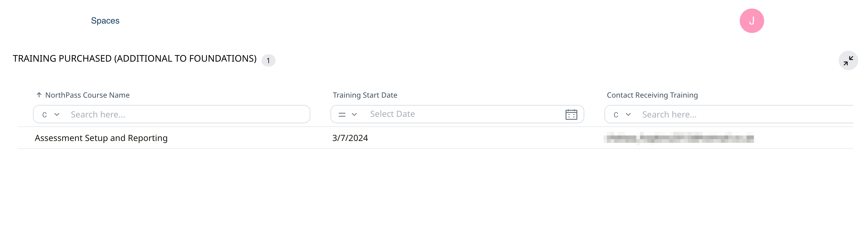Click the Training Purchased section title
Image resolution: width=868 pixels, height=249 pixels.
click(x=134, y=59)
